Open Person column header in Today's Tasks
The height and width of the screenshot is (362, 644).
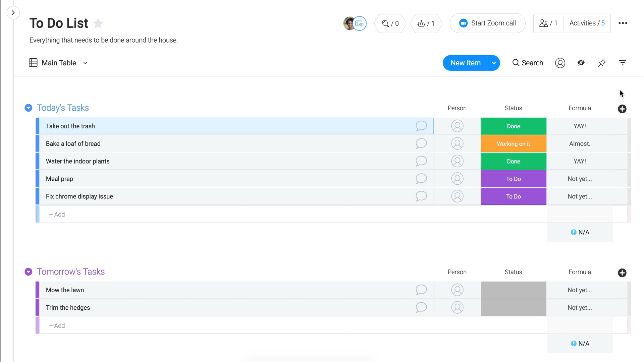coord(457,108)
